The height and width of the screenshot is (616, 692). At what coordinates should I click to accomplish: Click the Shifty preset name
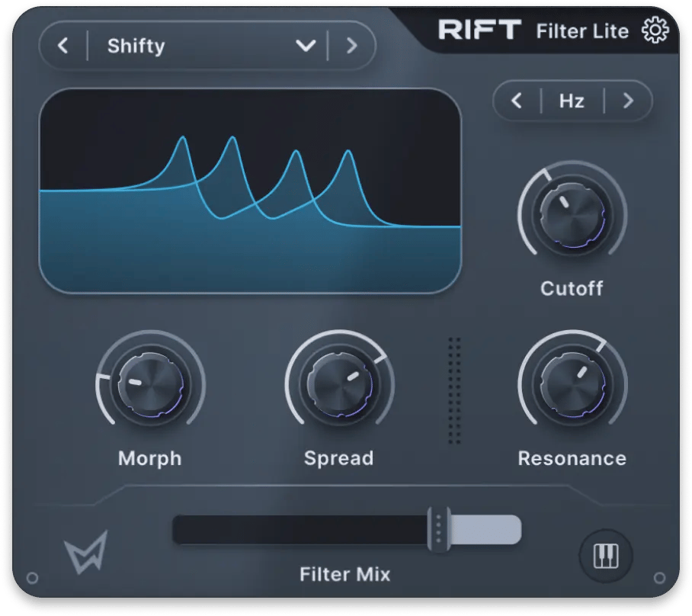[136, 47]
